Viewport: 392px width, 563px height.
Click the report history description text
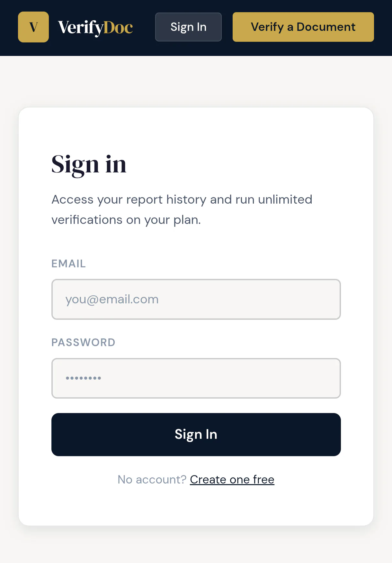coord(182,210)
